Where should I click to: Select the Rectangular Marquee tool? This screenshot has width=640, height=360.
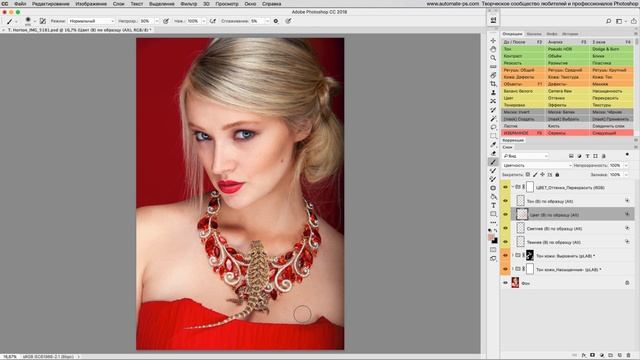pos(493,136)
